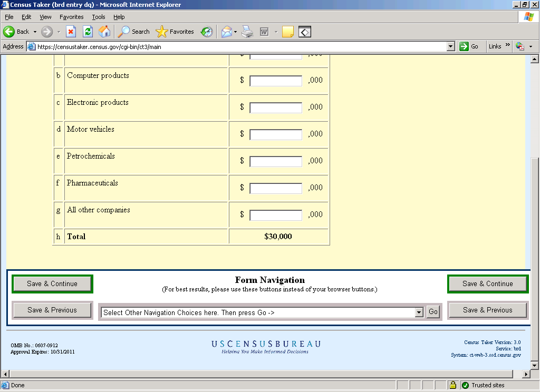The image size is (540, 392).
Task: Open the Address bar URL dropdown
Action: pos(450,46)
